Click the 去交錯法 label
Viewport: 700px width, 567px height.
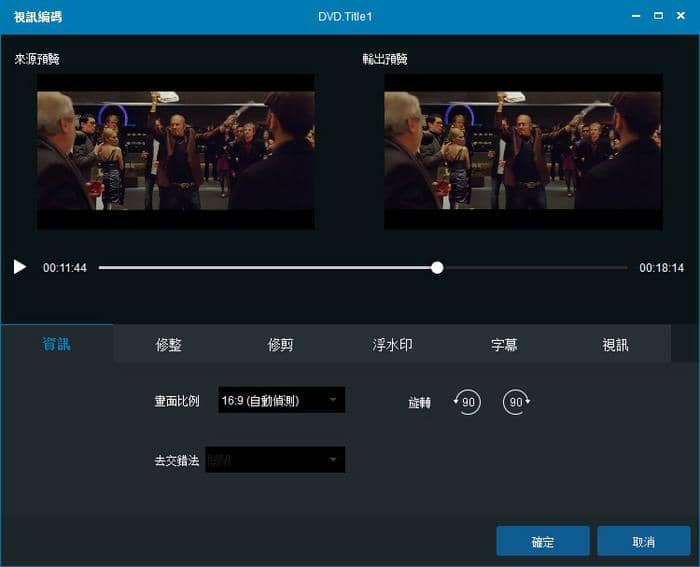177,460
